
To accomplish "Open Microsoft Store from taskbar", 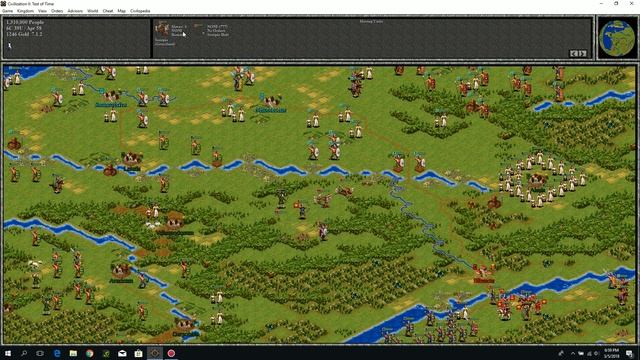I will (x=138, y=353).
